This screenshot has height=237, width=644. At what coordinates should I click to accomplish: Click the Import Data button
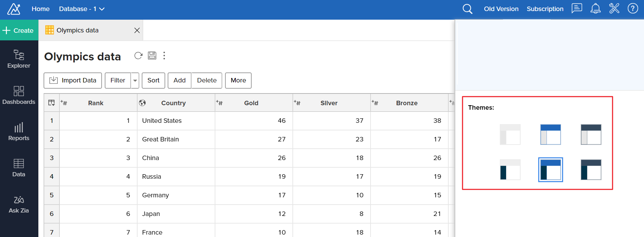[x=73, y=80]
